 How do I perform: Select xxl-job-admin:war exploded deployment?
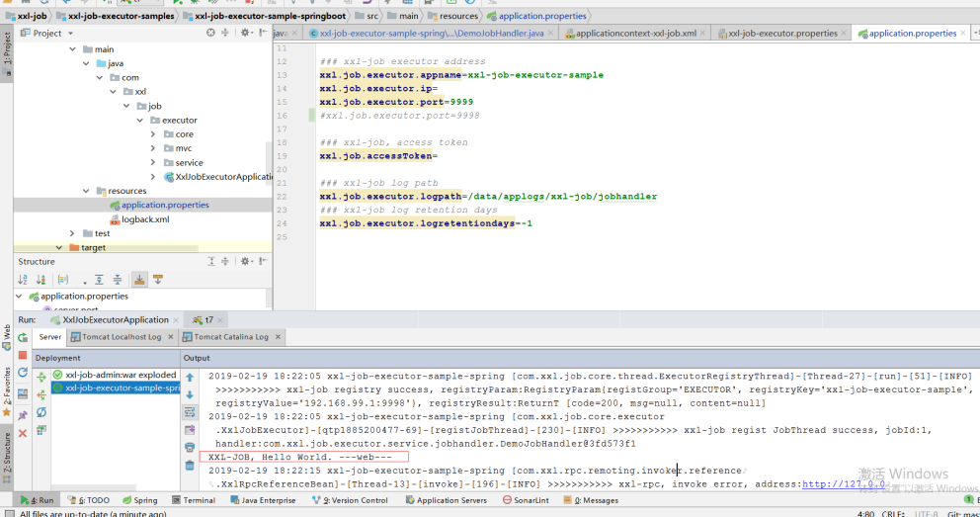[115, 375]
